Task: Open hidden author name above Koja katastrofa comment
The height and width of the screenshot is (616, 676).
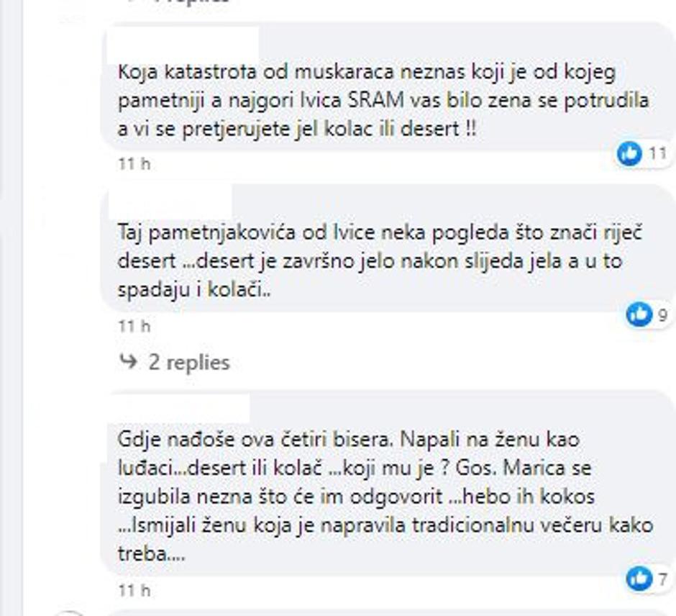Action: click(x=182, y=43)
